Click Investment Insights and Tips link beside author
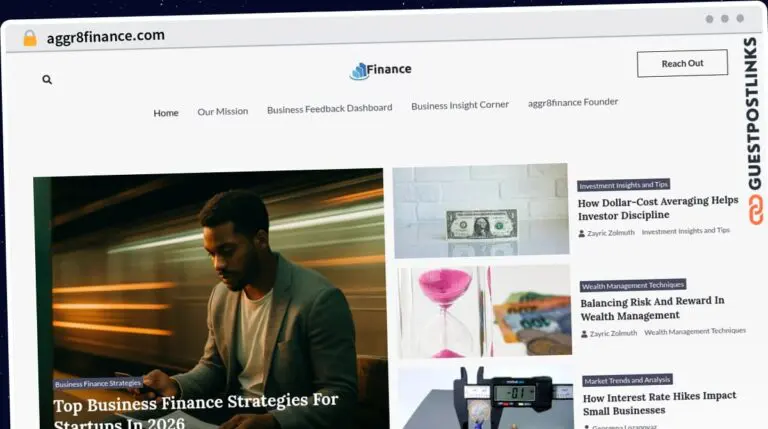This screenshot has width=768, height=429. 686,231
